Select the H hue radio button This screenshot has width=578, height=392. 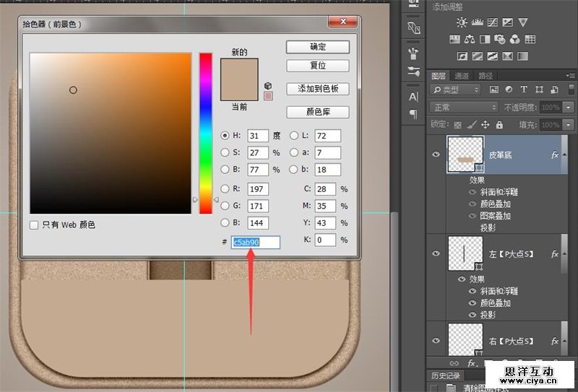225,136
